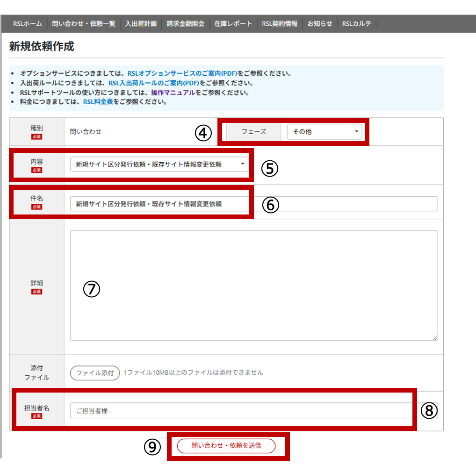Go to 問い合わせ・依頼一覧 page
The image size is (476, 472).
pos(83,24)
